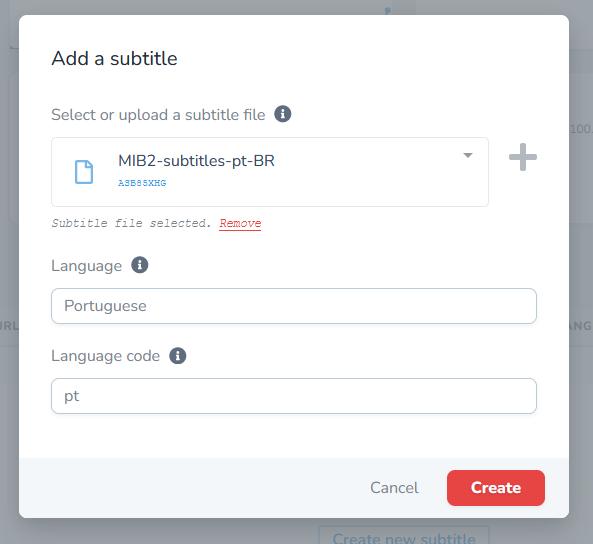This screenshot has width=593, height=544.
Task: Expand the subtitle file dropdown arrow
Action: click(x=468, y=155)
